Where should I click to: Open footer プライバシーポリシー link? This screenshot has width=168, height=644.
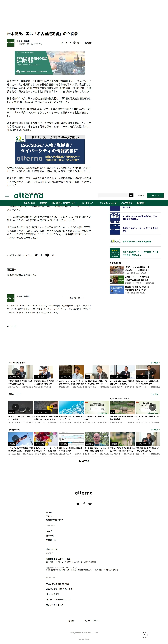(x=92, y=621)
